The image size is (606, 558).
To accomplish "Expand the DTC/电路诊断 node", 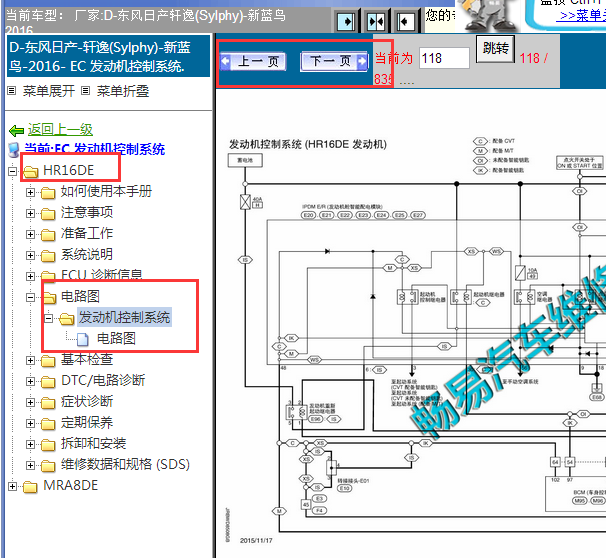I will (x=30, y=381).
